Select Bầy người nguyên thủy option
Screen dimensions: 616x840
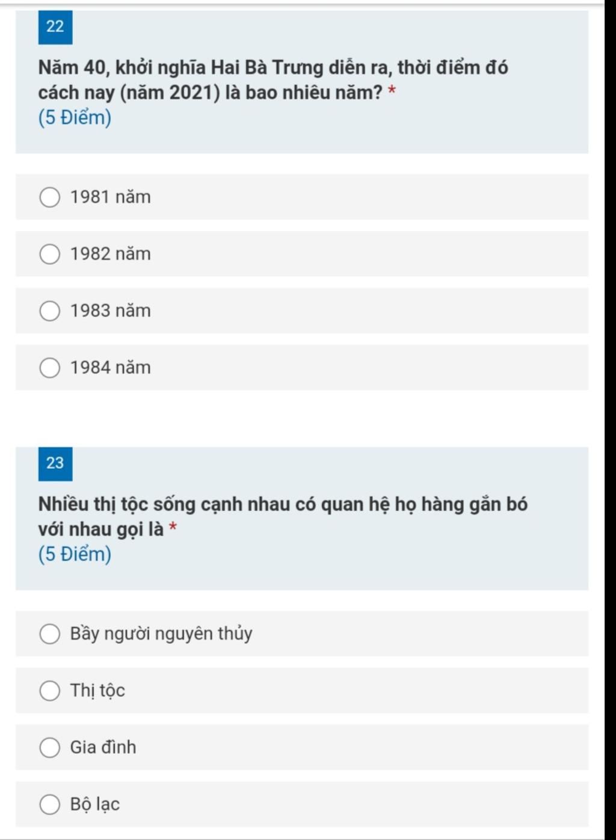point(49,634)
